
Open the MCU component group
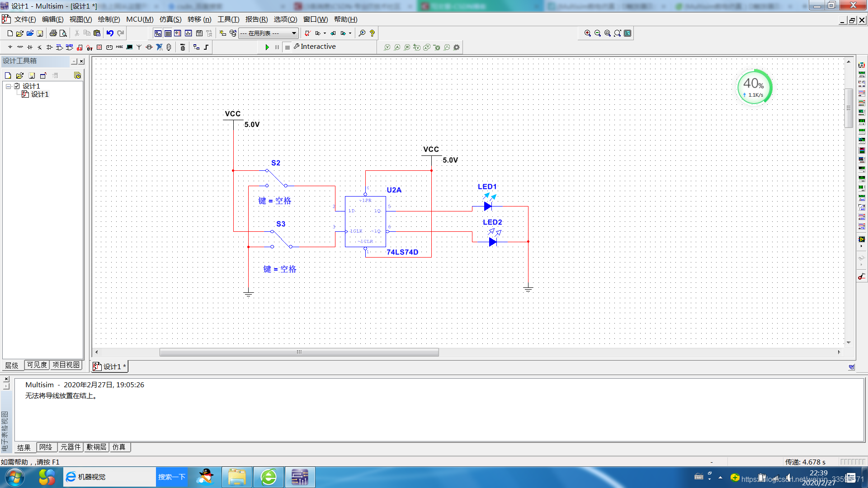182,47
